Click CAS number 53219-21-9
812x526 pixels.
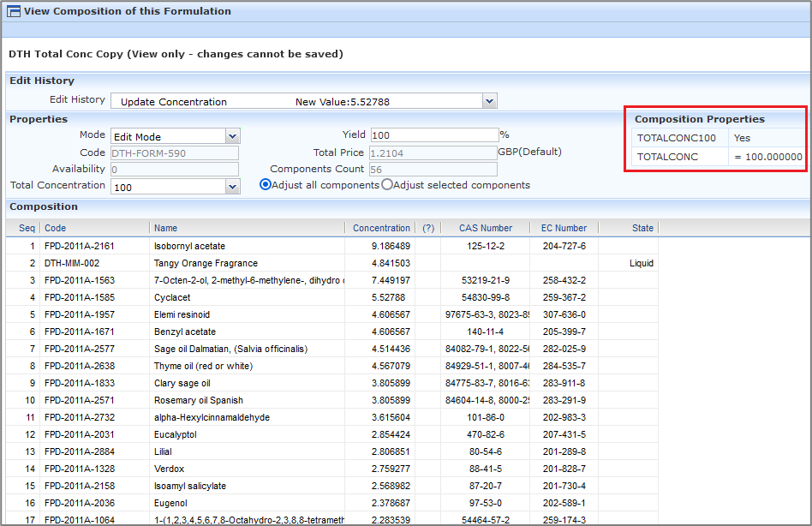[x=486, y=280]
